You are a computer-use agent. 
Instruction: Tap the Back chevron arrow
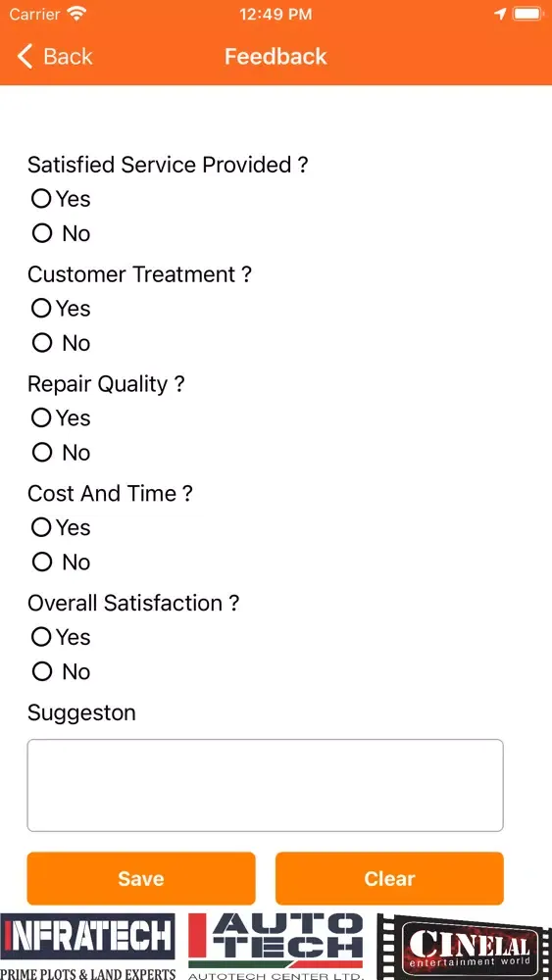point(25,56)
